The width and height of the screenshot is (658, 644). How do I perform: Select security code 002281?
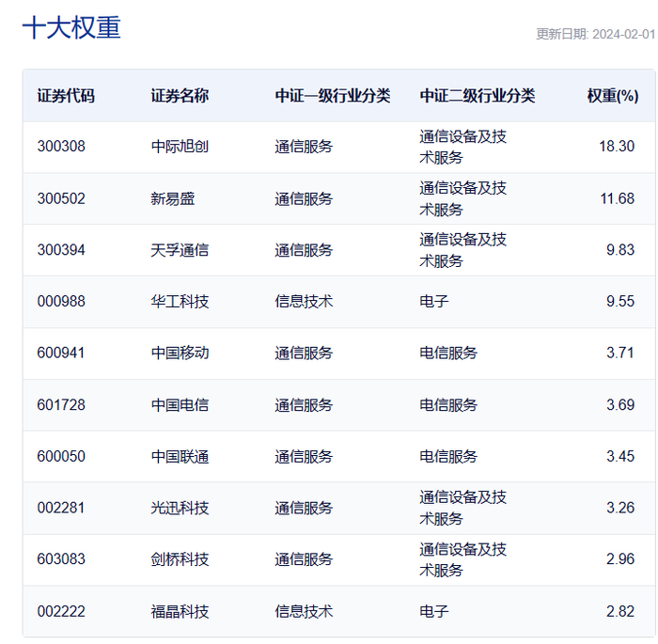(x=61, y=508)
